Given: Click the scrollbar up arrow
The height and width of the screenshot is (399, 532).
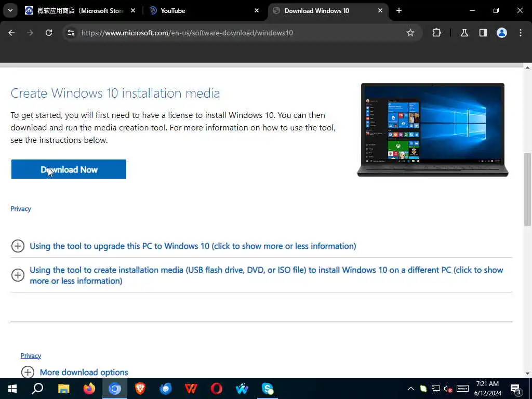Looking at the screenshot, I should click(527, 68).
